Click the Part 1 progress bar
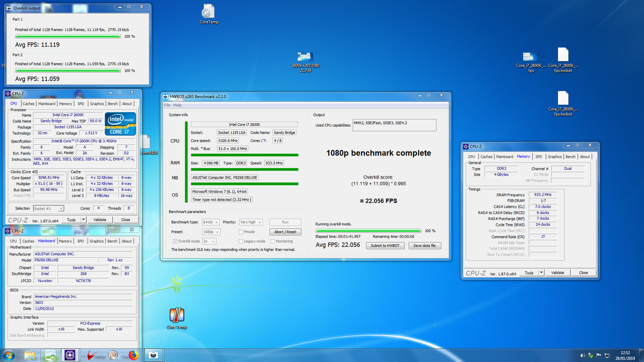 (68, 37)
